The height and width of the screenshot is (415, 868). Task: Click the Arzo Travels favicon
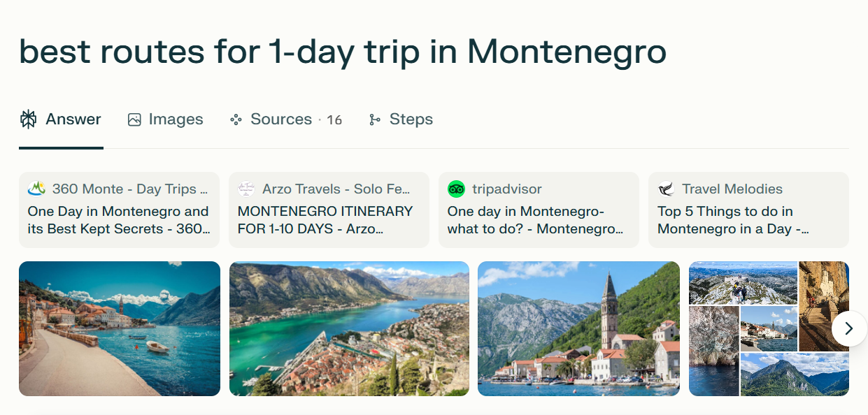point(246,189)
